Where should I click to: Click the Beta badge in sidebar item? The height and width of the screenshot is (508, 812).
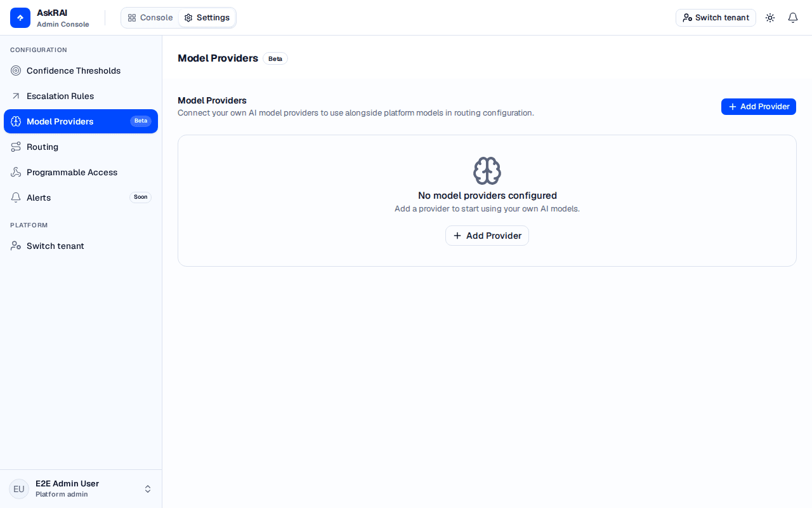click(x=141, y=121)
